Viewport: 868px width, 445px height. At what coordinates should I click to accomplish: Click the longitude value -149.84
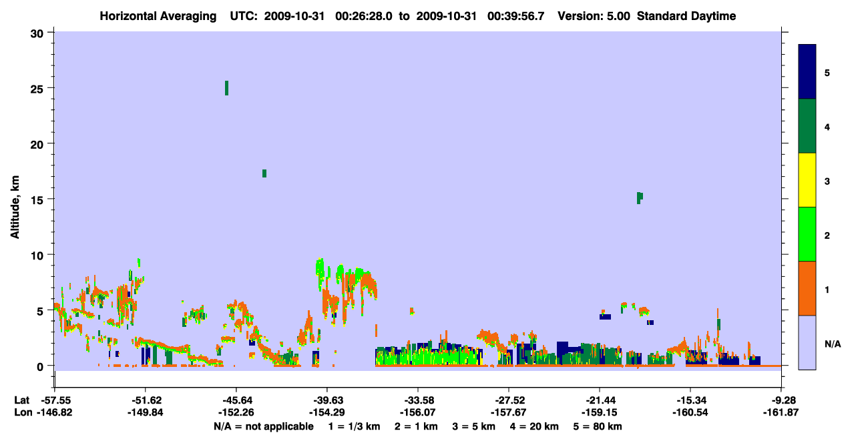pyautogui.click(x=146, y=412)
